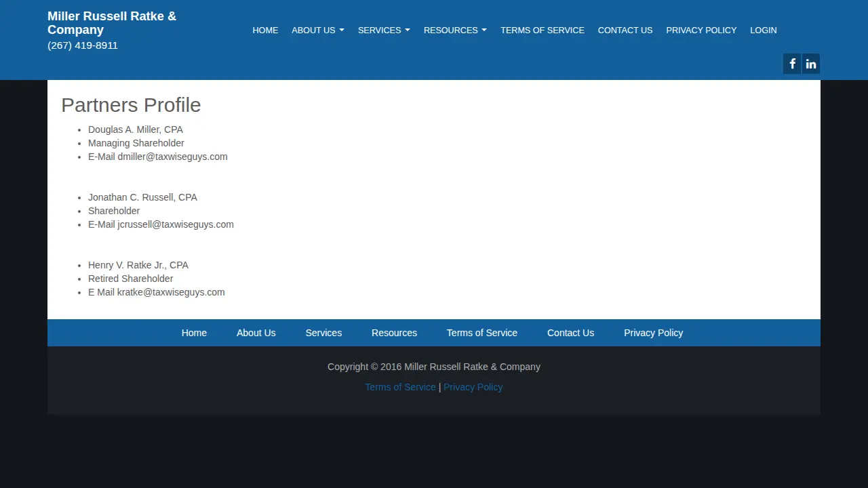
Task: Select Jonathan C. Russell, CPA text
Action: click(142, 197)
